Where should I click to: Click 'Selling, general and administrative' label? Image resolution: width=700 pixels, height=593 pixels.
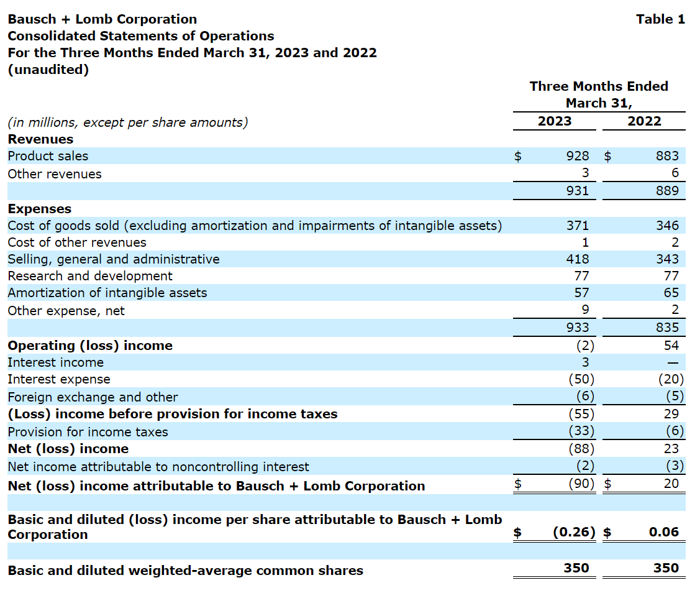[x=114, y=259]
